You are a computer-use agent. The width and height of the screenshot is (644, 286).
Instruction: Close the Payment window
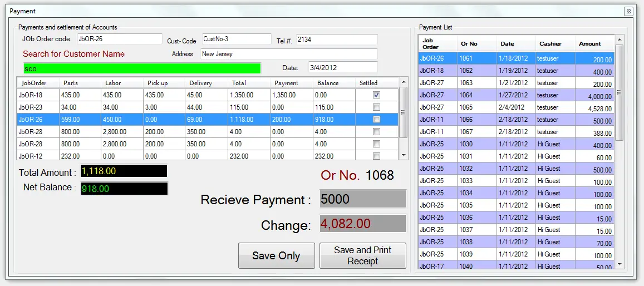628,12
